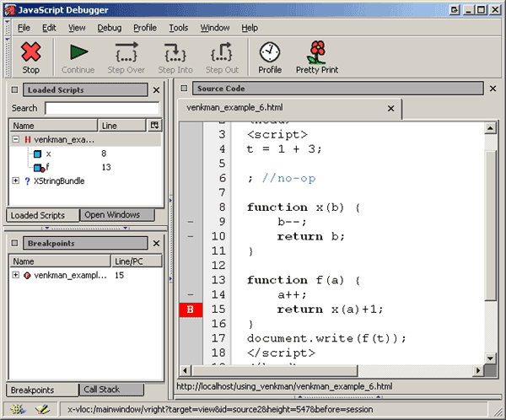Click the XStringBundle question mark icon
This screenshot has height=420, width=506.
click(28, 181)
